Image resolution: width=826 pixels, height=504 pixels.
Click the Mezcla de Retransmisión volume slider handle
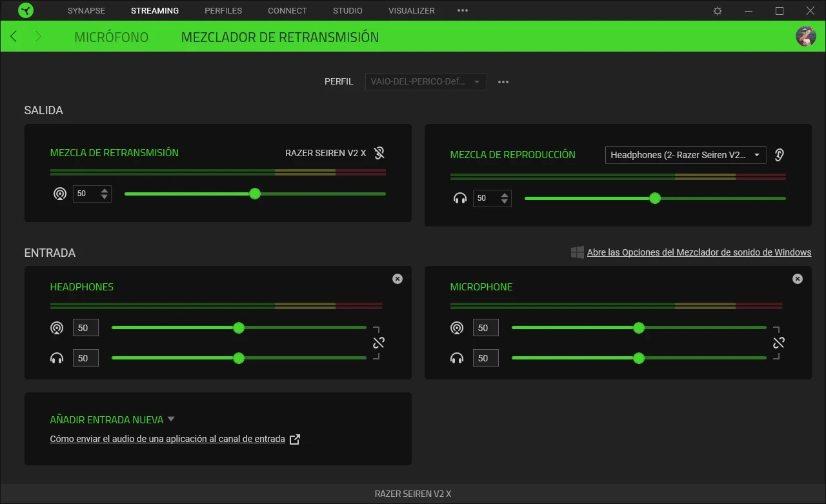click(255, 194)
